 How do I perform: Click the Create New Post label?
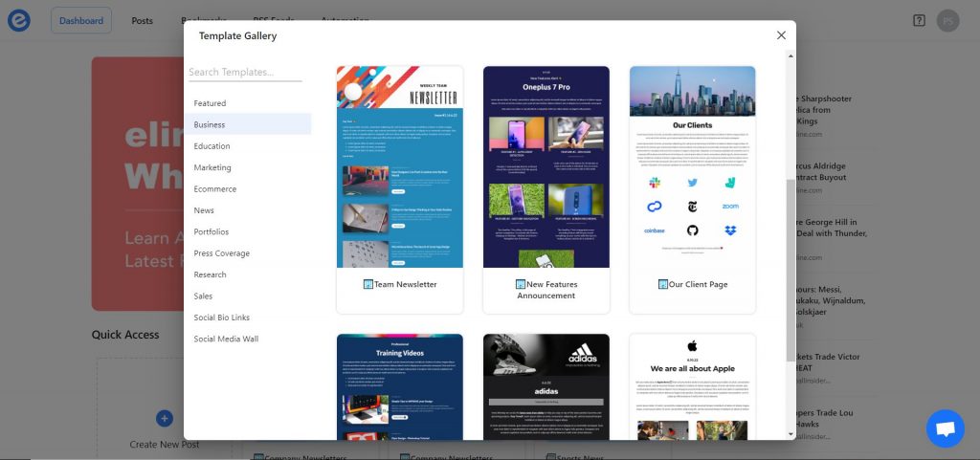point(165,445)
